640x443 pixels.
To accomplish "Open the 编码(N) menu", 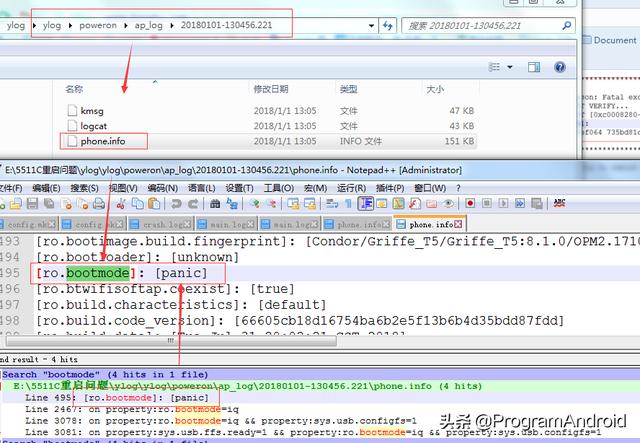I will pos(162,188).
